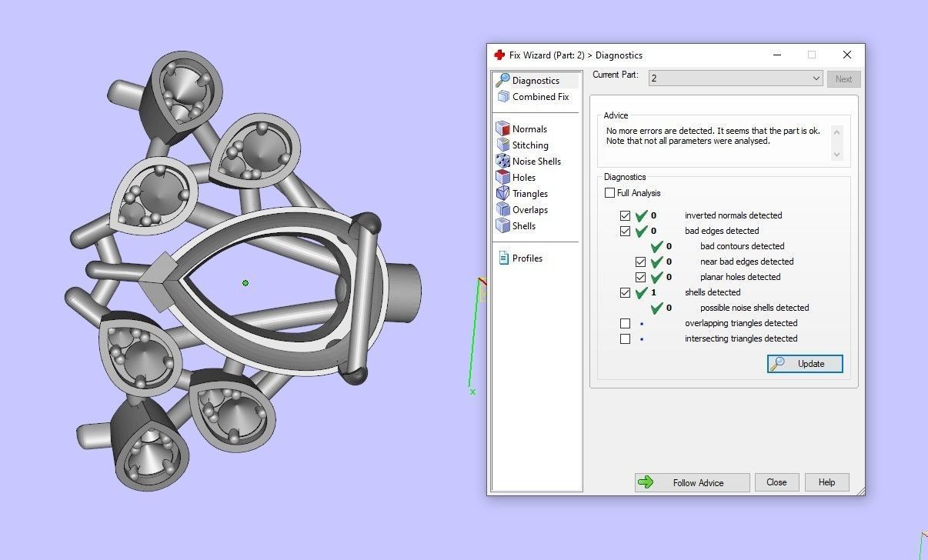Viewport: 928px width, 560px height.
Task: Open the Current Part dropdown
Action: [x=736, y=78]
